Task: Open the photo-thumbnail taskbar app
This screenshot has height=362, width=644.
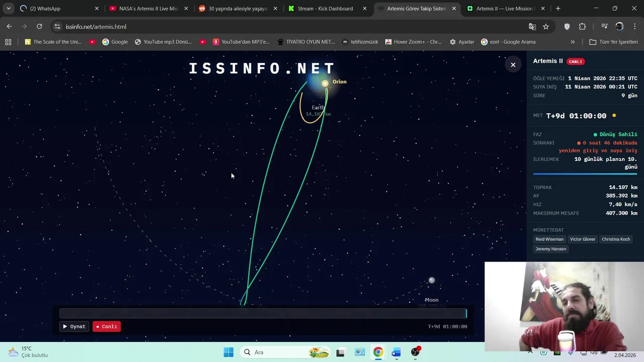Action: (360, 352)
